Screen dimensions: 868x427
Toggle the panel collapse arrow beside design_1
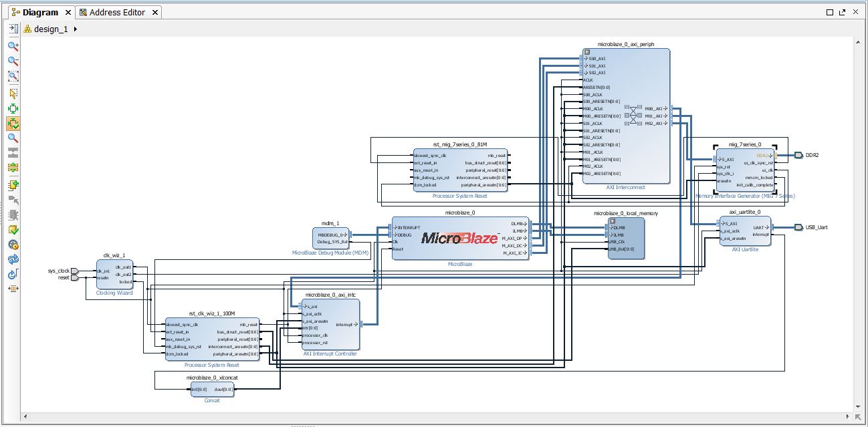click(13, 29)
